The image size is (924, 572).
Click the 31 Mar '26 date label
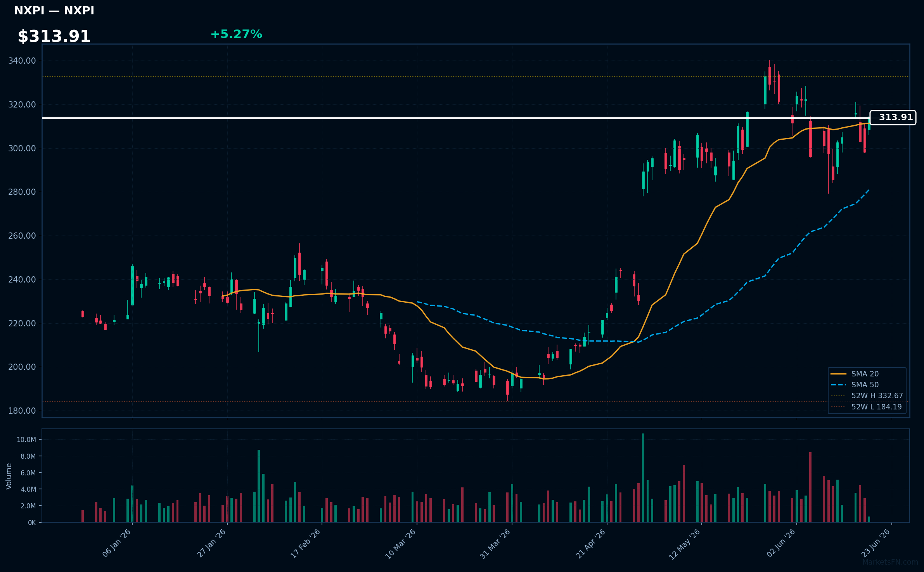click(495, 543)
